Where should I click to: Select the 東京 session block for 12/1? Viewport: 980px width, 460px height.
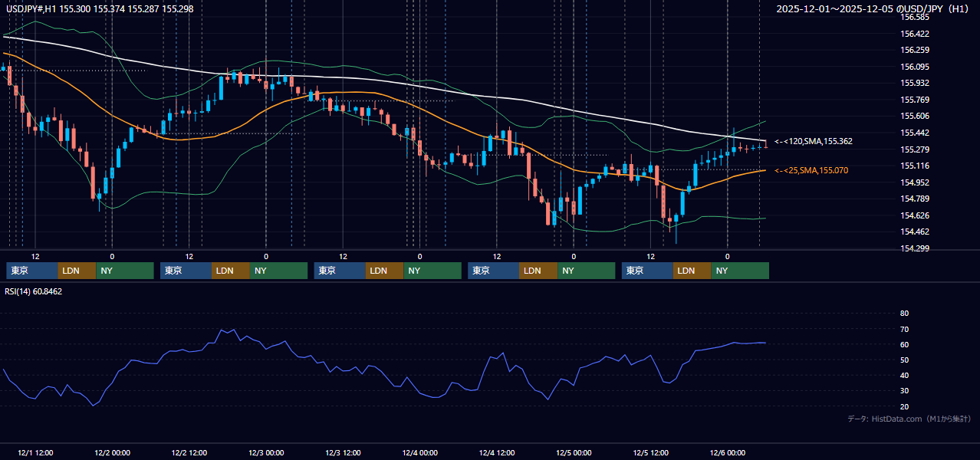coord(32,271)
